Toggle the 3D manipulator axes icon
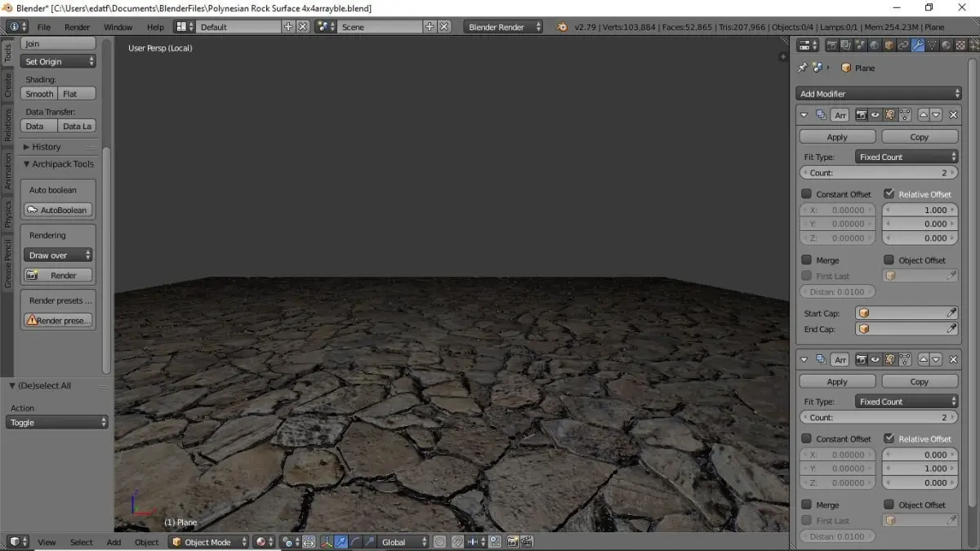Screen dimensions: 980x551 (x=327, y=541)
